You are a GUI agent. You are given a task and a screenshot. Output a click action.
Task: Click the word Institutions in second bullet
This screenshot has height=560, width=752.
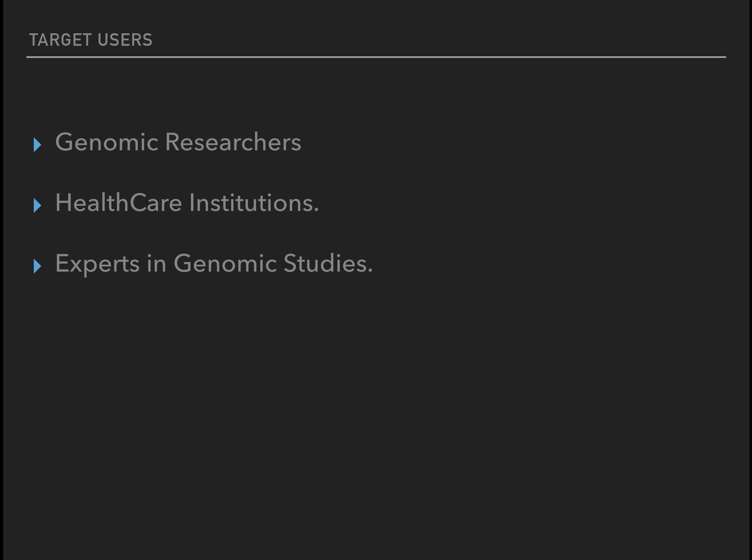click(x=254, y=203)
